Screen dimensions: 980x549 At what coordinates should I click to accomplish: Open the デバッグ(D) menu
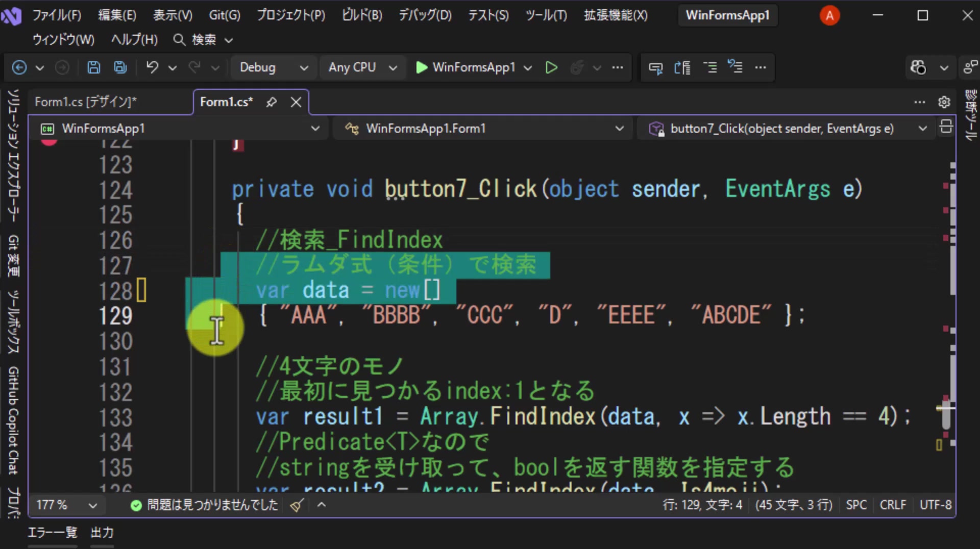[425, 15]
